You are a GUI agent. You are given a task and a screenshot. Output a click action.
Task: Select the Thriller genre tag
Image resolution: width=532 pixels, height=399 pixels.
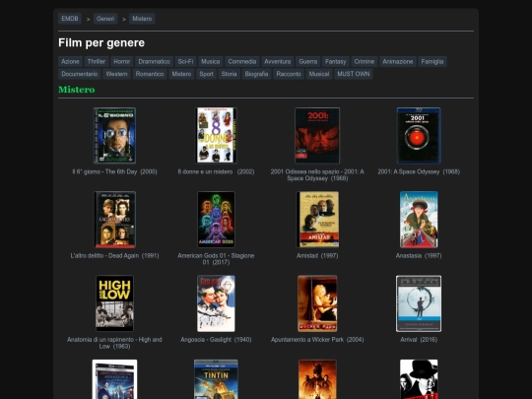click(x=97, y=61)
